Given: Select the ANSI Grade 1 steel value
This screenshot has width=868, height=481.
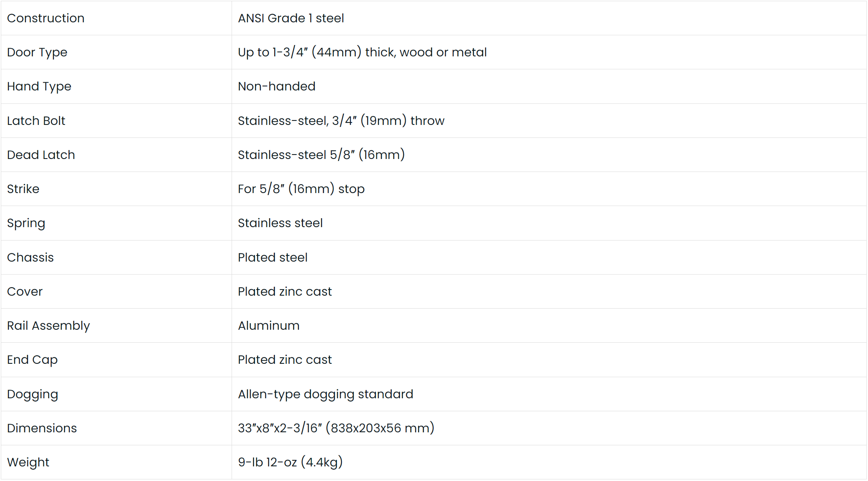Looking at the screenshot, I should pos(291,18).
